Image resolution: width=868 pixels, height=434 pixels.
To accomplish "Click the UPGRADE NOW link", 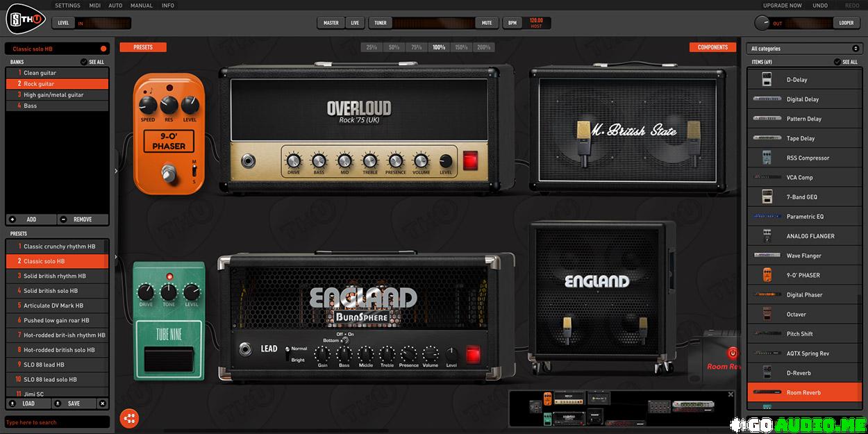I will click(x=783, y=6).
